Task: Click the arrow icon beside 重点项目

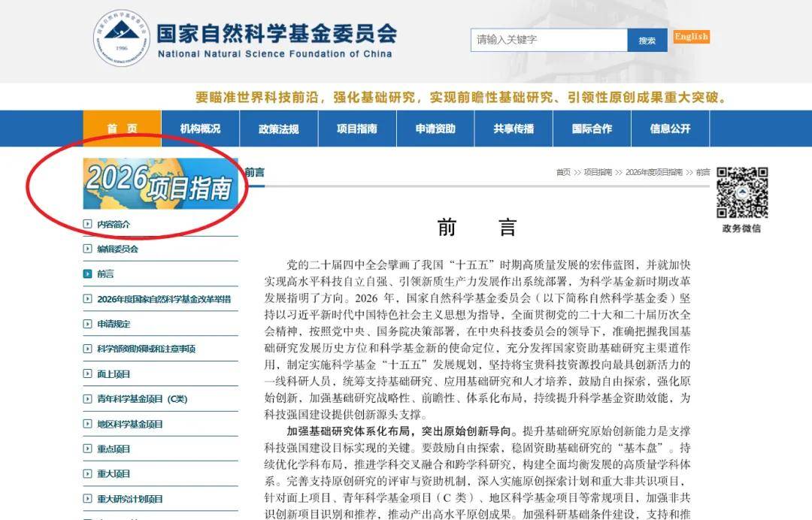Action: click(x=88, y=449)
